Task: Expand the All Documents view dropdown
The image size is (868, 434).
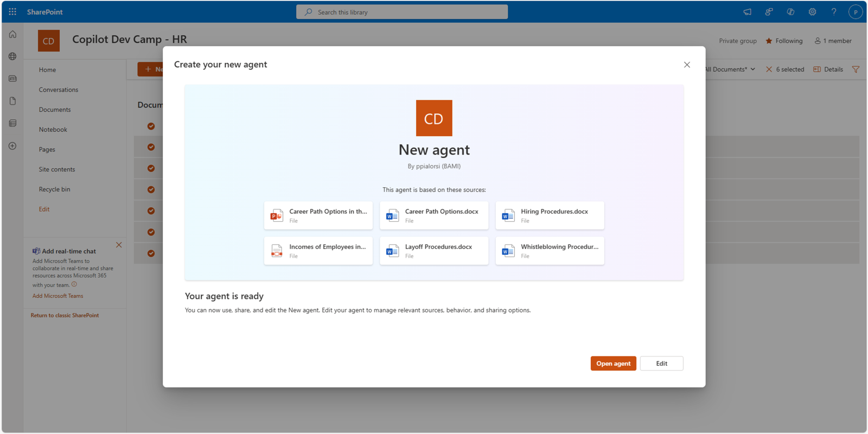Action: coord(731,69)
